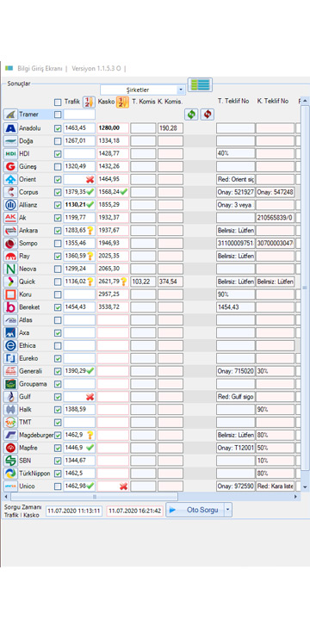Sort by Trafik price icon
This screenshot has height=644, width=310.
(89, 102)
